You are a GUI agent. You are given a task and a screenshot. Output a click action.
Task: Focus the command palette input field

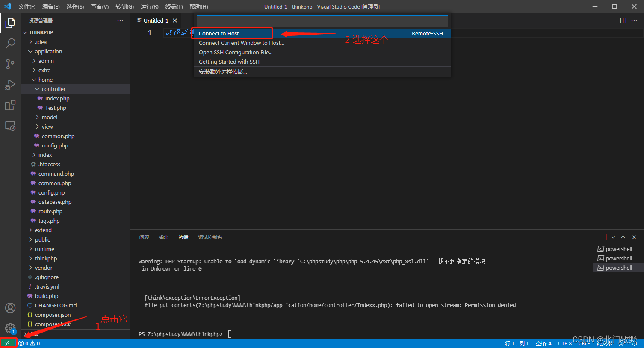322,21
